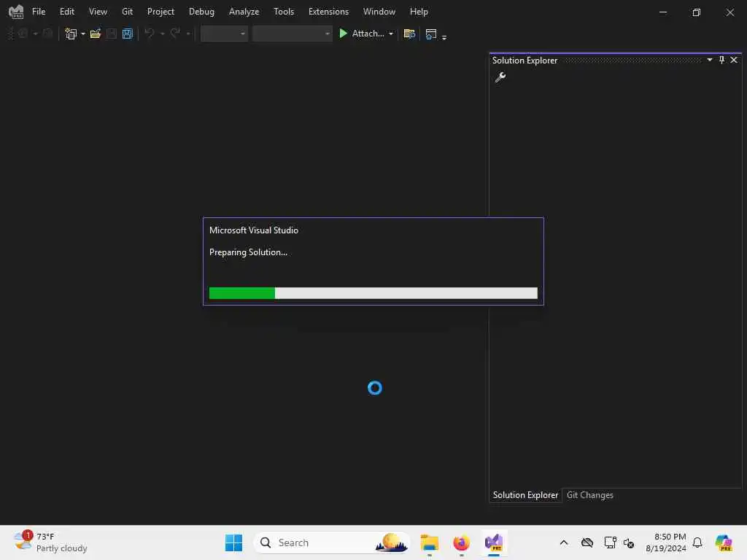
Task: Open the toolbar overflow options arrow
Action: pos(444,36)
